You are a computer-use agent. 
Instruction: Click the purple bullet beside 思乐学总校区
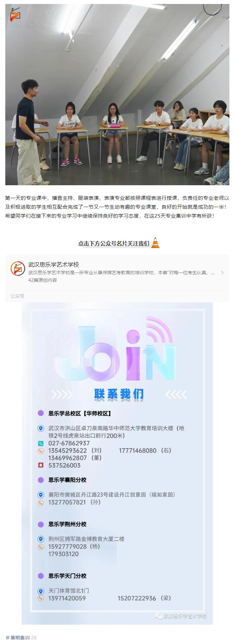pos(41,413)
